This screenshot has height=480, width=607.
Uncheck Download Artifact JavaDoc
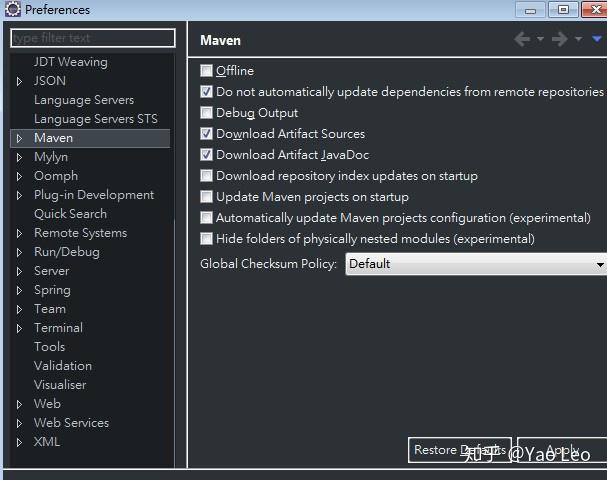pyautogui.click(x=206, y=155)
